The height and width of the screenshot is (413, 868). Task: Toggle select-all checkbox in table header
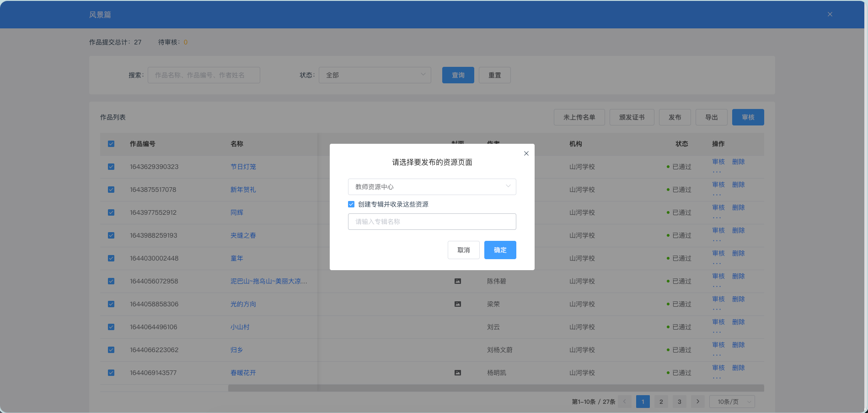[x=111, y=144]
